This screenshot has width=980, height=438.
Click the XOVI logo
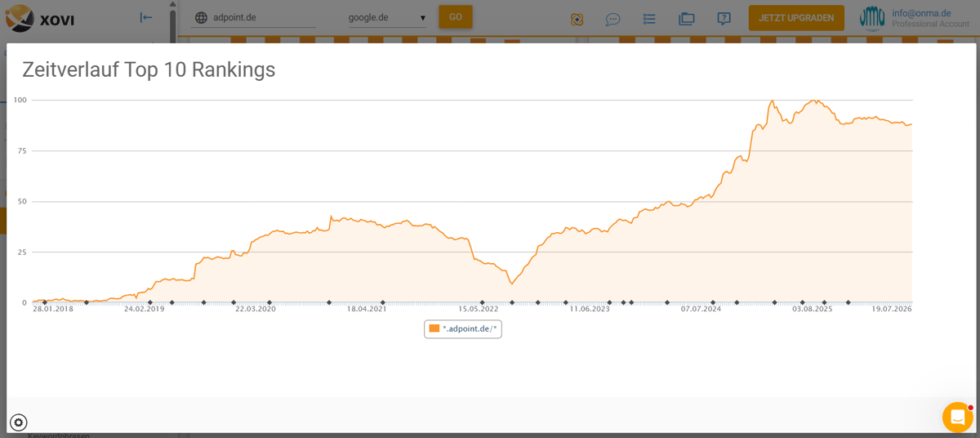39,17
